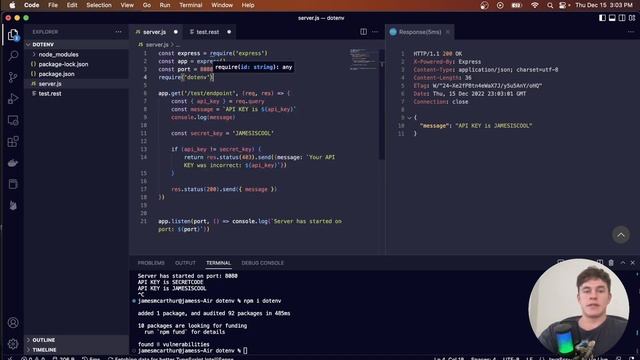This screenshot has height=360, width=640.
Task: Click the battery icon in the menu bar
Action: point(517,5)
